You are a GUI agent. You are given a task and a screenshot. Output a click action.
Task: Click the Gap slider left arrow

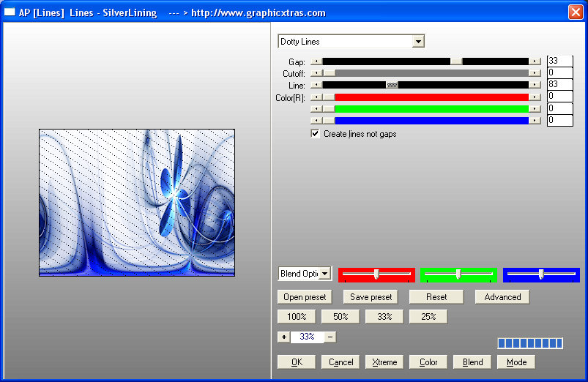point(316,61)
